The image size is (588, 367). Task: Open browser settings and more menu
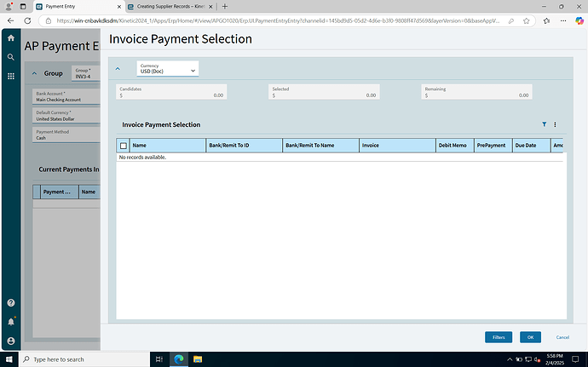point(563,21)
